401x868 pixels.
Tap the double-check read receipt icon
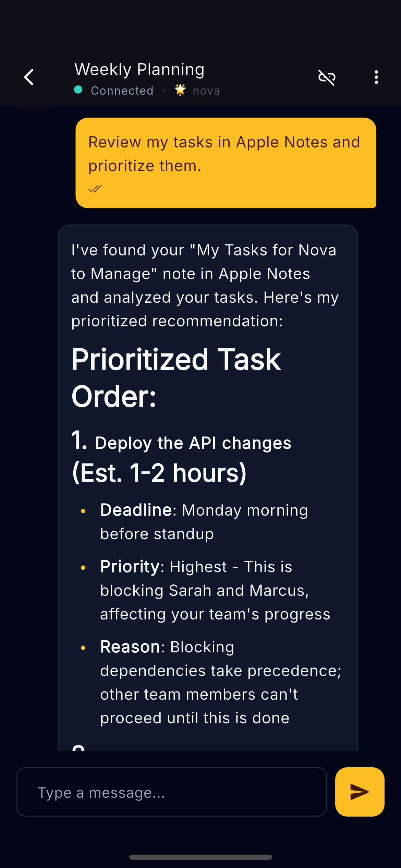(x=95, y=189)
